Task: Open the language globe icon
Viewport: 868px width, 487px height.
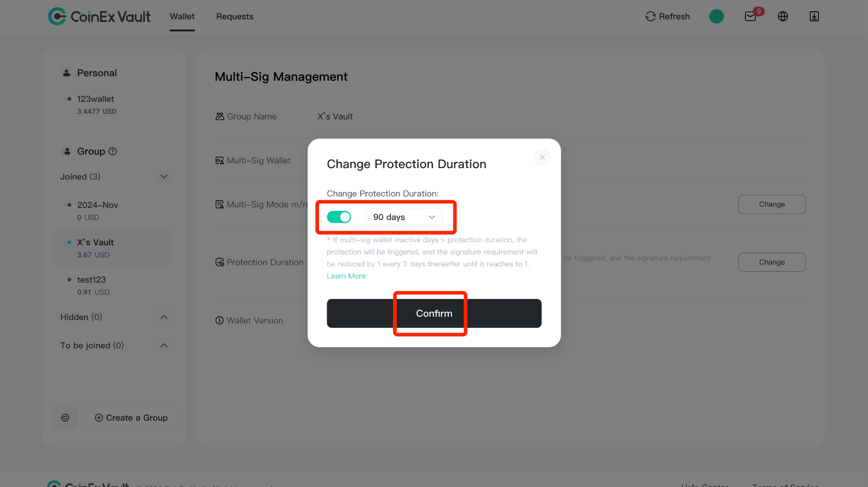Action: point(783,17)
